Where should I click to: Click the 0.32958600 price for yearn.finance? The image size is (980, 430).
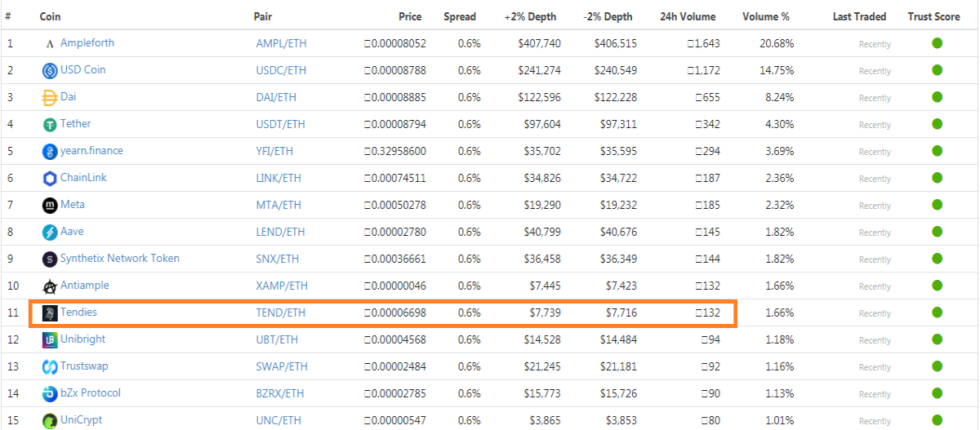pyautogui.click(x=395, y=152)
